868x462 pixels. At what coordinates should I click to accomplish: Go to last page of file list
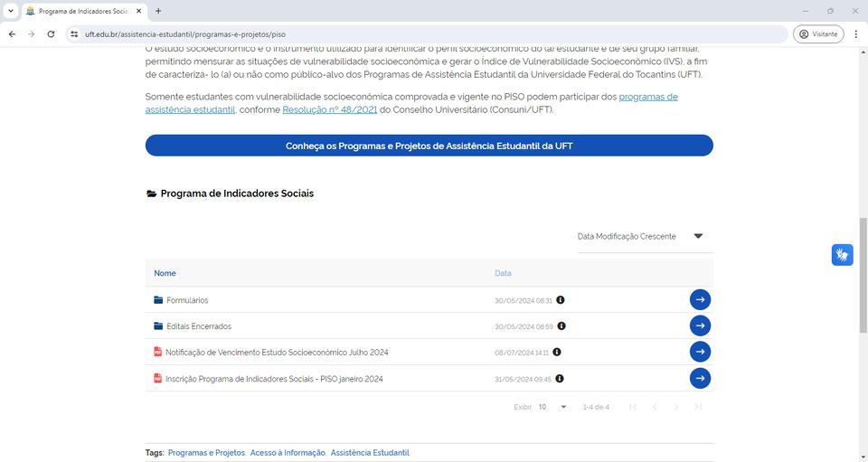(x=698, y=407)
